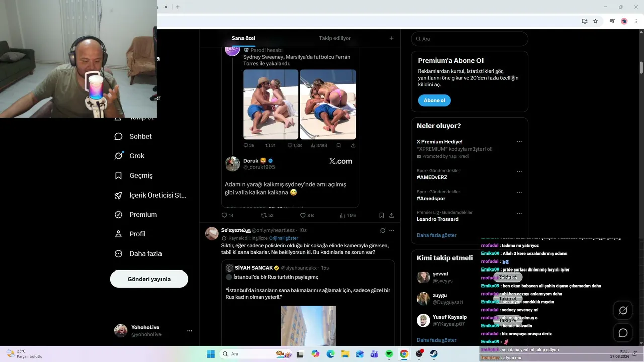Screen dimensions: 644x362
Task: Open options for X Premium Hediye trend
Action: pyautogui.click(x=519, y=142)
